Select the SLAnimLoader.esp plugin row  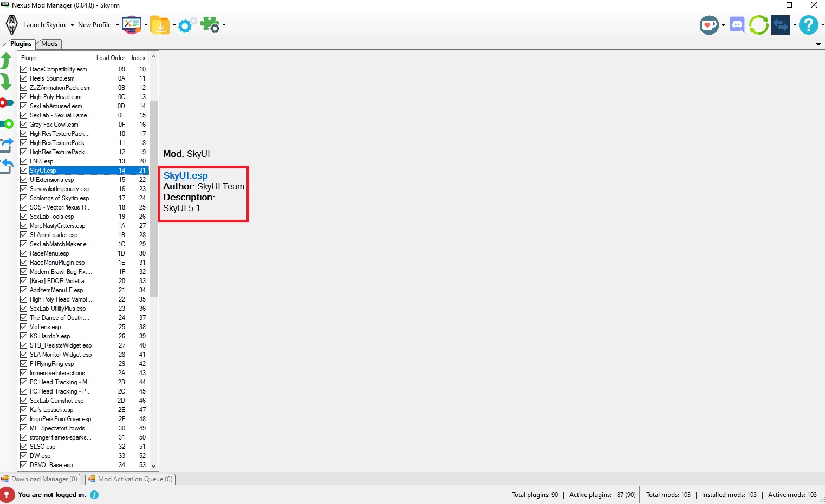tap(83, 235)
